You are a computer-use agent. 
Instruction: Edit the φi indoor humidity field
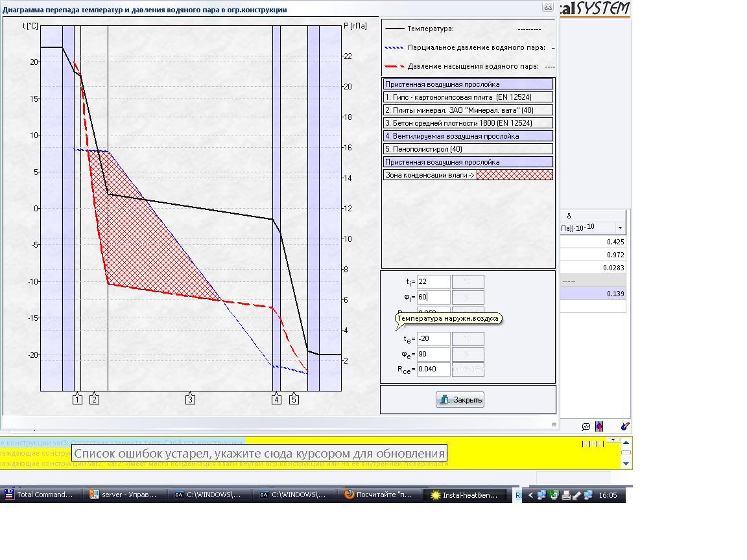(434, 297)
